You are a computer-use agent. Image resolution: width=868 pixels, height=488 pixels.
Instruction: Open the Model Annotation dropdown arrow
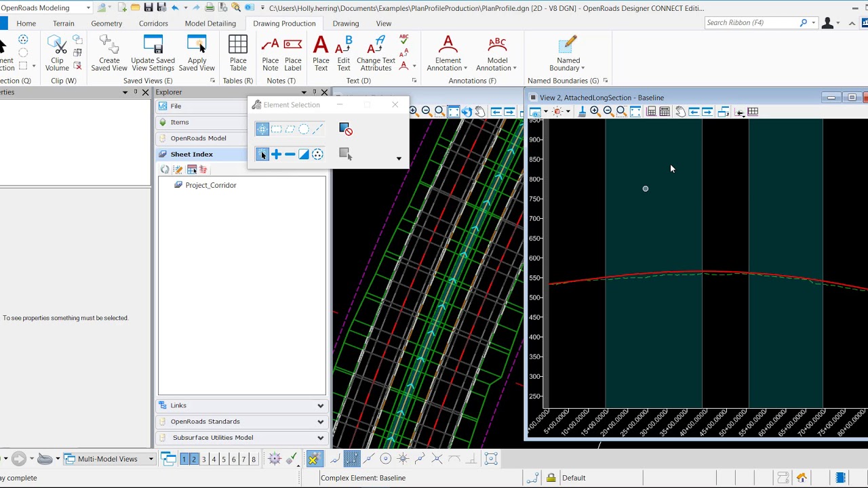(515, 68)
